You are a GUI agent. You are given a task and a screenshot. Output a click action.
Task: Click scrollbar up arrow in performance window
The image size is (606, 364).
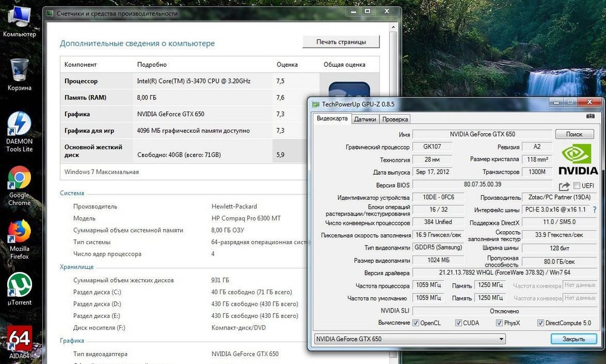coord(393,27)
